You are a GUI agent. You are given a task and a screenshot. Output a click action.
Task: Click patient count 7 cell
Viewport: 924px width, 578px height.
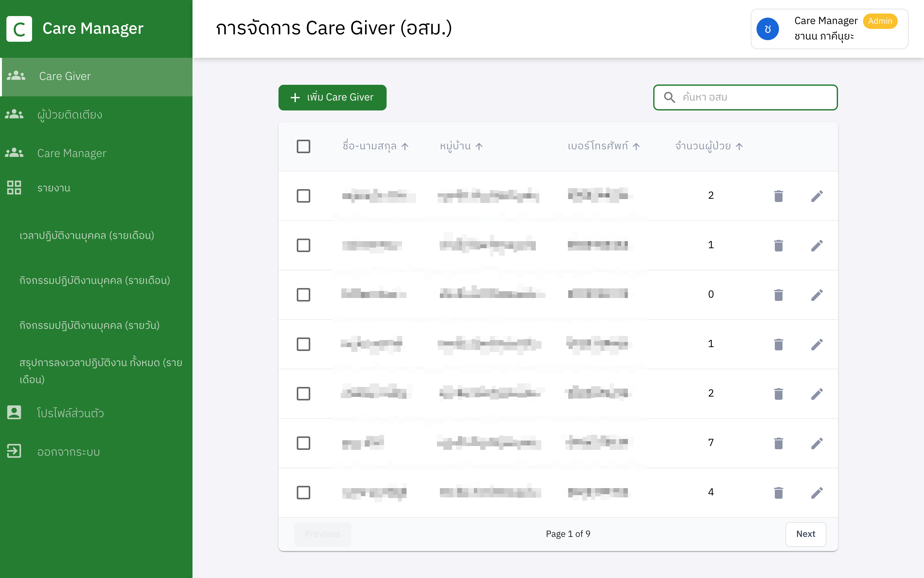711,443
